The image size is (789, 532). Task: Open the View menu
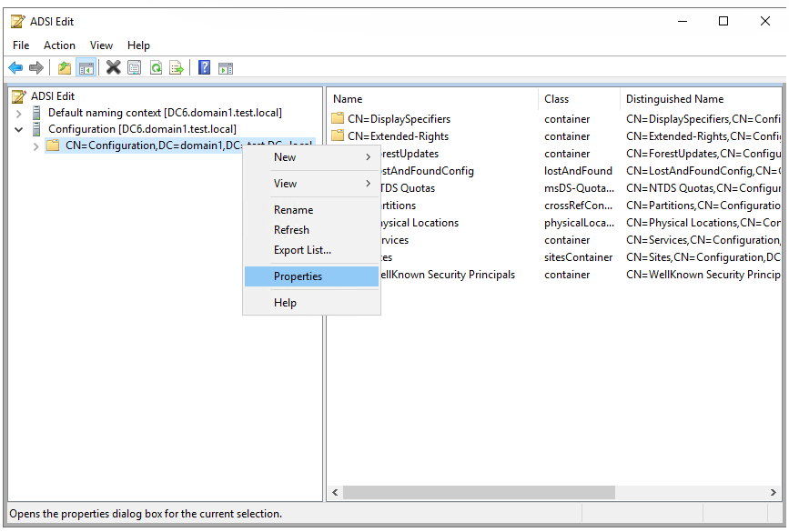(x=101, y=45)
